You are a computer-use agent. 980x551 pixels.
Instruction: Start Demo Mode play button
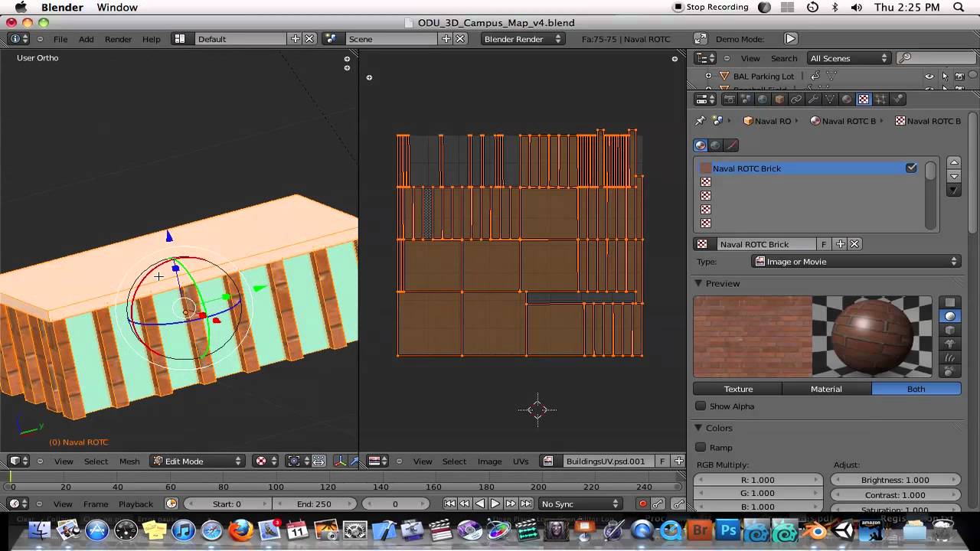point(791,39)
